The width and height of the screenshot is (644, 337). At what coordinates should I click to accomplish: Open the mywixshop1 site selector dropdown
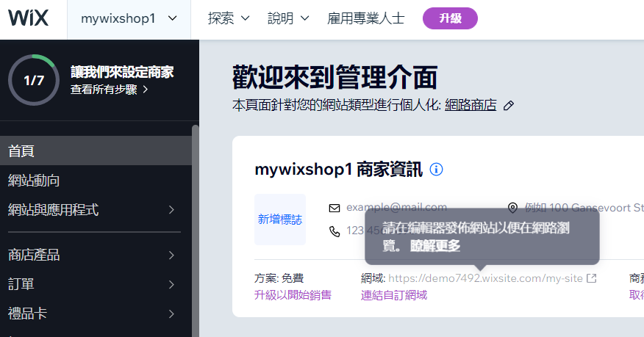pyautogui.click(x=129, y=19)
